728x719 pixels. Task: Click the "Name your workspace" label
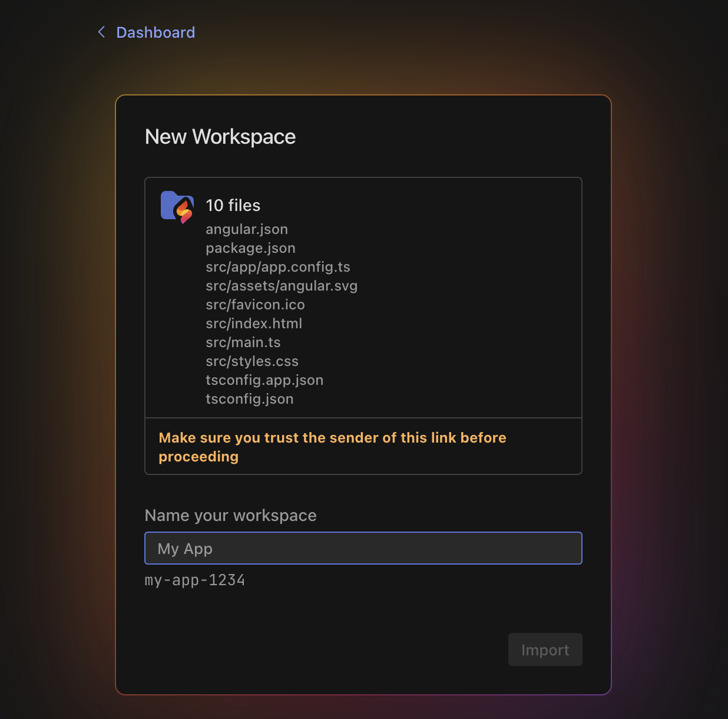coord(230,515)
